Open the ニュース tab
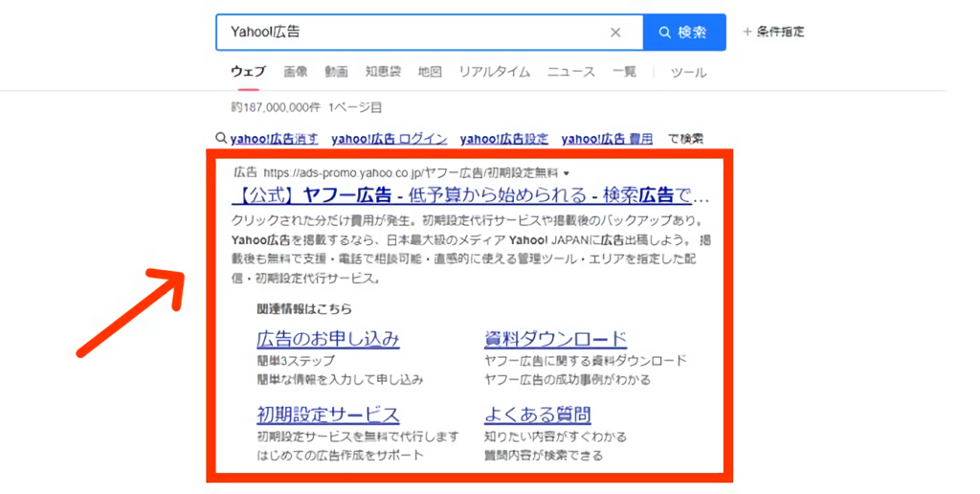The image size is (980, 494). [571, 71]
